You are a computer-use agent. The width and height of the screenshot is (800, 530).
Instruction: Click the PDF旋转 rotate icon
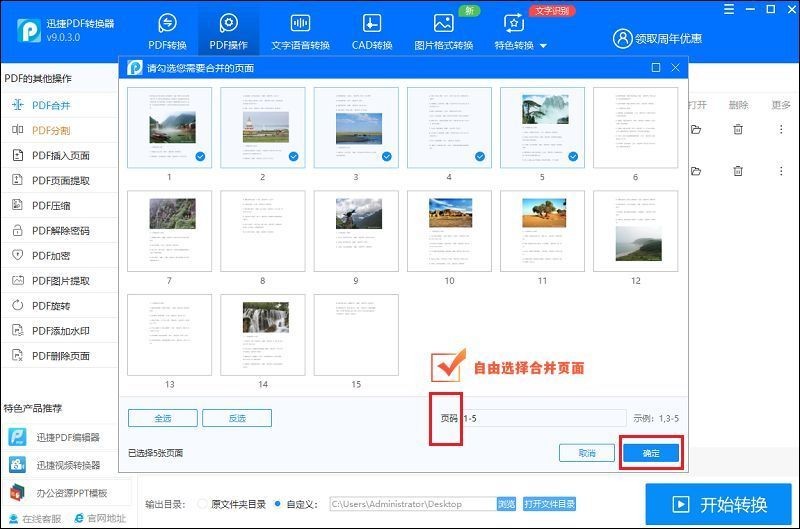click(17, 306)
